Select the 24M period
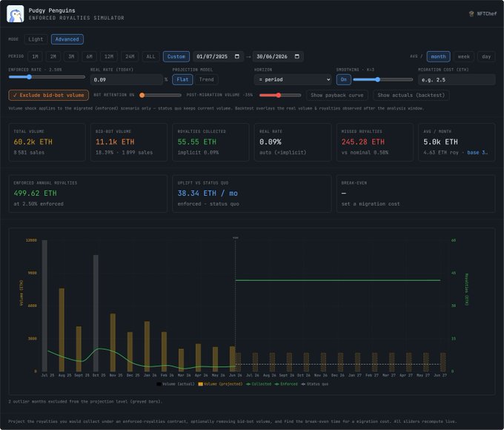The width and height of the screenshot is (504, 430). click(x=130, y=56)
